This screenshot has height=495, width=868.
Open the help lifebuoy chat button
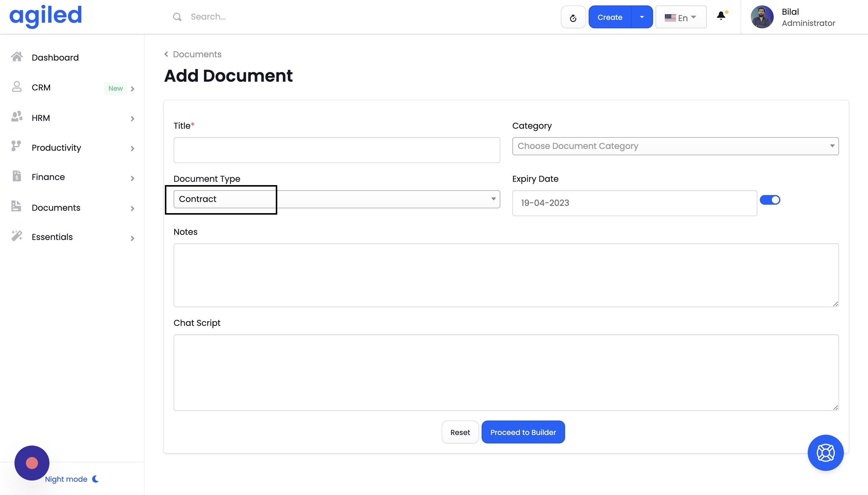tap(825, 452)
